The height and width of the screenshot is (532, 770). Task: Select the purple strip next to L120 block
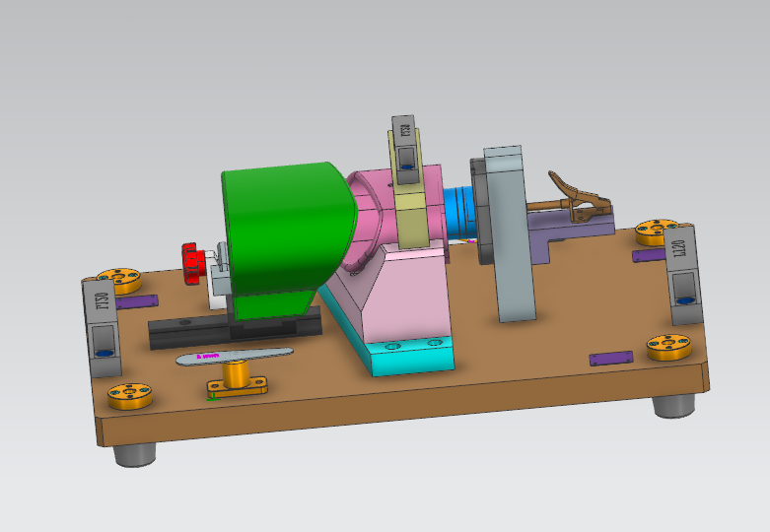point(648,255)
